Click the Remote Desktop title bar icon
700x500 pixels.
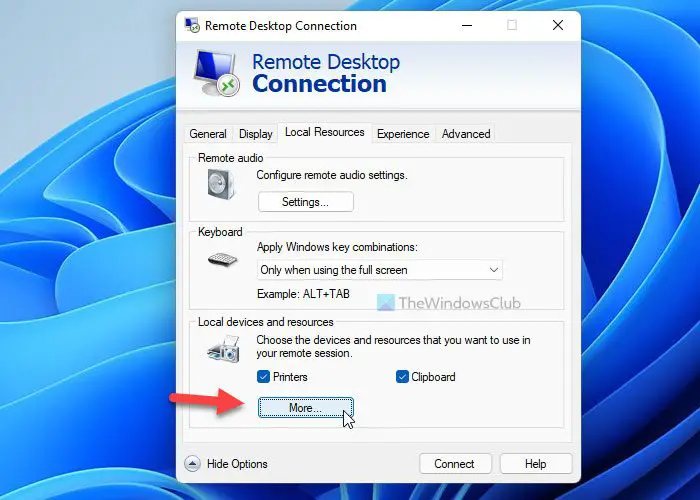point(192,25)
